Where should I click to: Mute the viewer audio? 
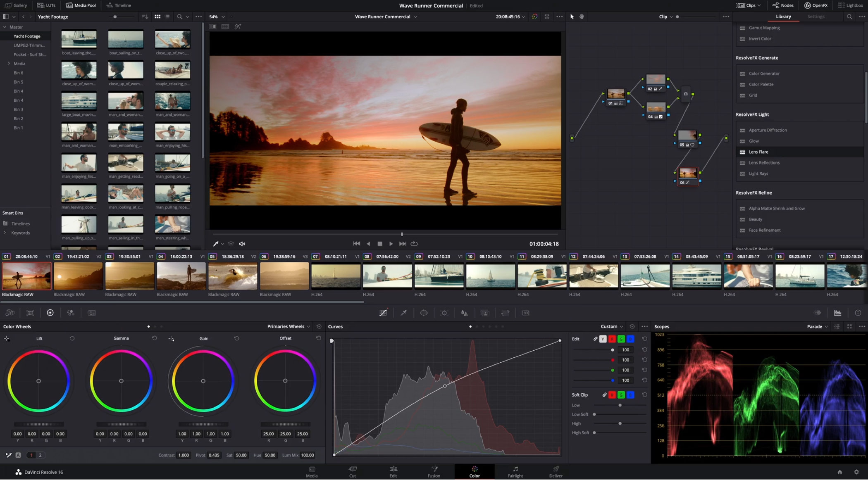point(242,244)
